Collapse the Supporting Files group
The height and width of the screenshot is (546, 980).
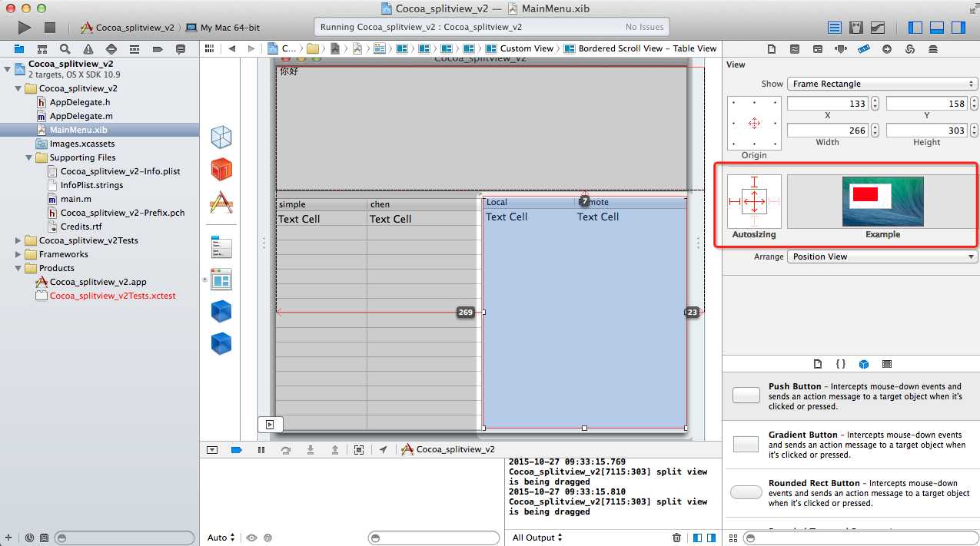coord(29,157)
